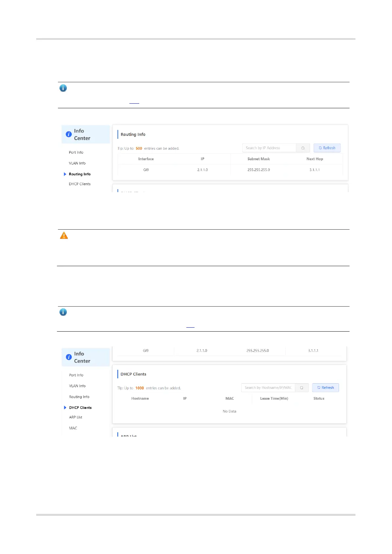Select DHCP Clients in the top sidebar
The width and height of the screenshot is (392, 554).
(80, 184)
